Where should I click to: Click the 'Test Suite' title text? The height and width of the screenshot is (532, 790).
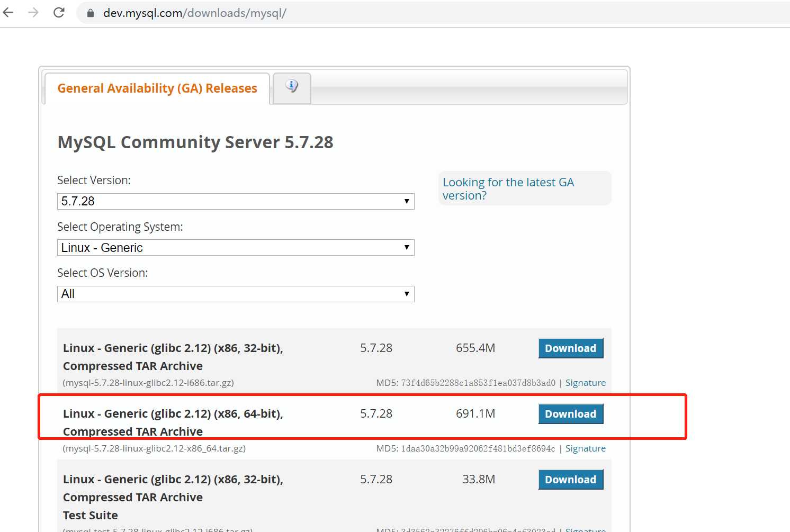[91, 516]
